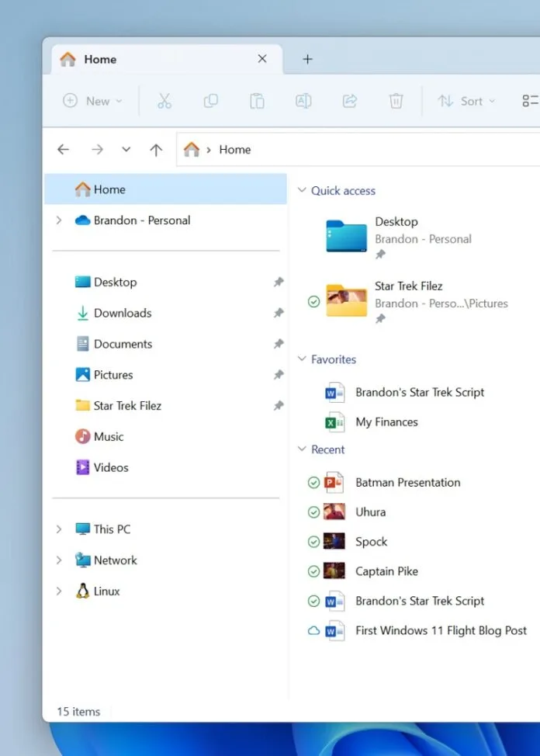The height and width of the screenshot is (756, 540).
Task: Click the Copy icon in toolbar
Action: 210,101
